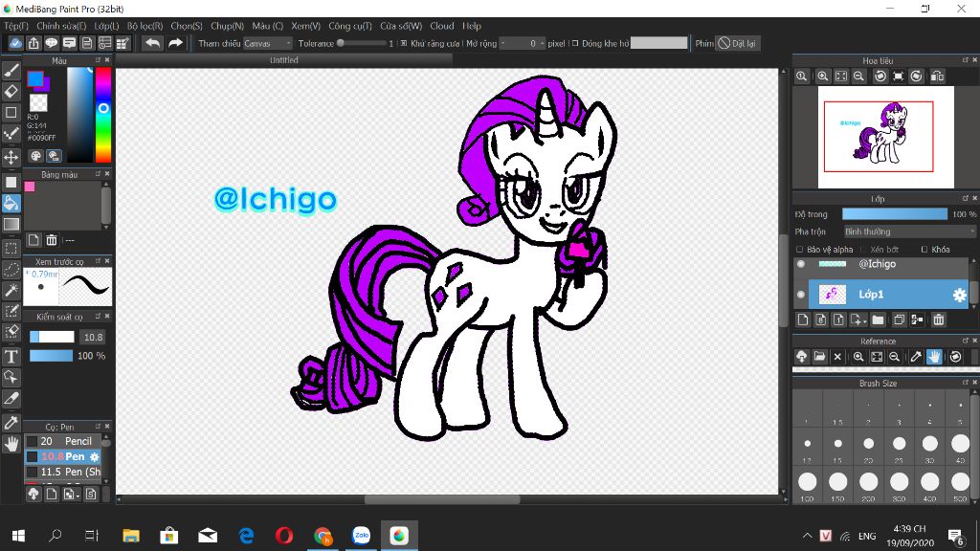Create a new layer folder
The height and width of the screenshot is (551, 980).
click(x=879, y=320)
